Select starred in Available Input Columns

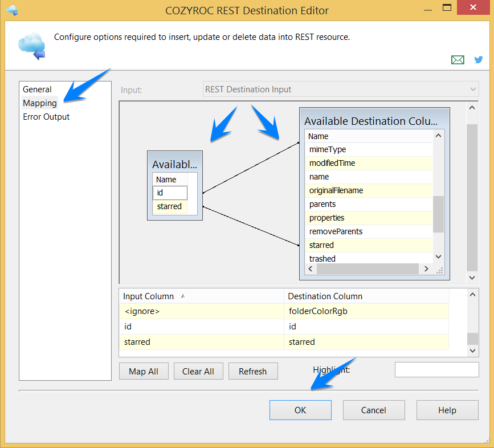coord(170,207)
